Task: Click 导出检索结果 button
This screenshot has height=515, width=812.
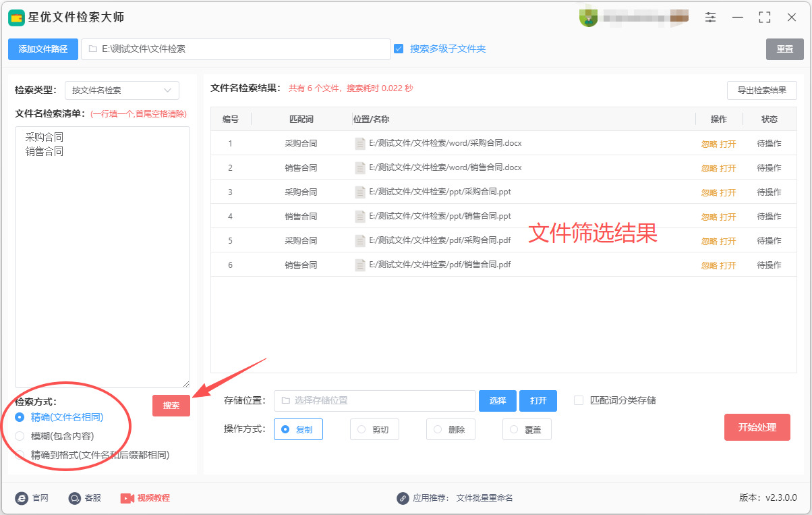Action: [x=762, y=90]
